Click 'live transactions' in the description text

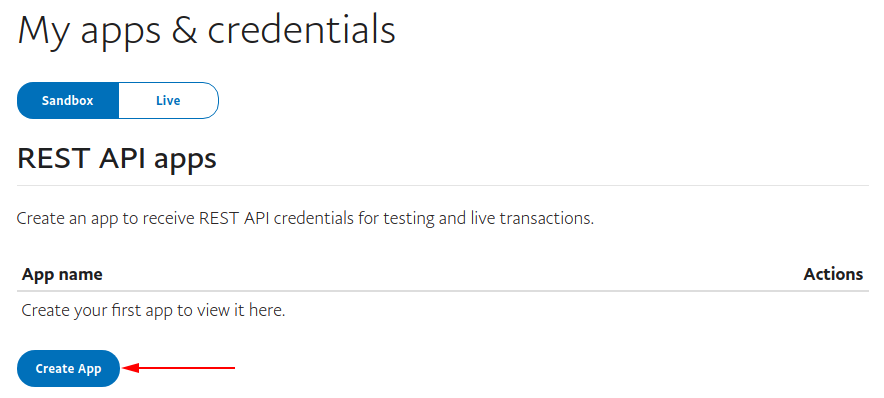[532, 219]
